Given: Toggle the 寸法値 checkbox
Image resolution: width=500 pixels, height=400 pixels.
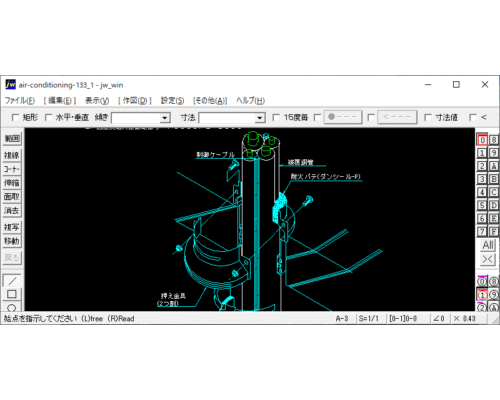Looking at the screenshot, I should [428, 117].
